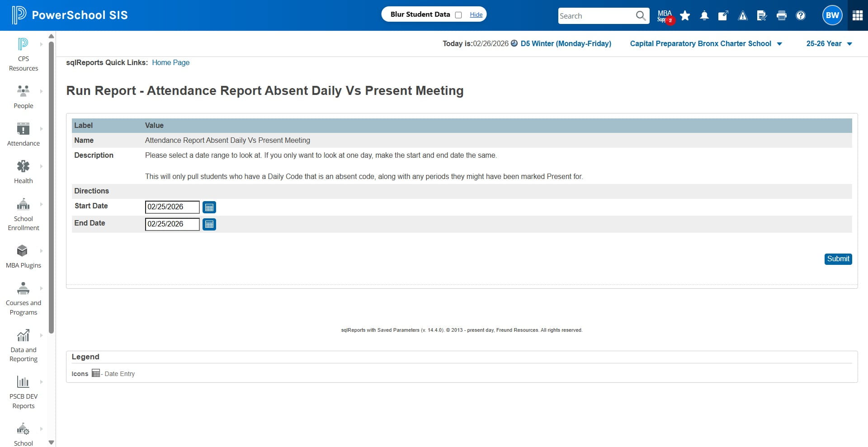Click the sidebar scroll down arrow
This screenshot has height=447, width=868.
[x=51, y=442]
